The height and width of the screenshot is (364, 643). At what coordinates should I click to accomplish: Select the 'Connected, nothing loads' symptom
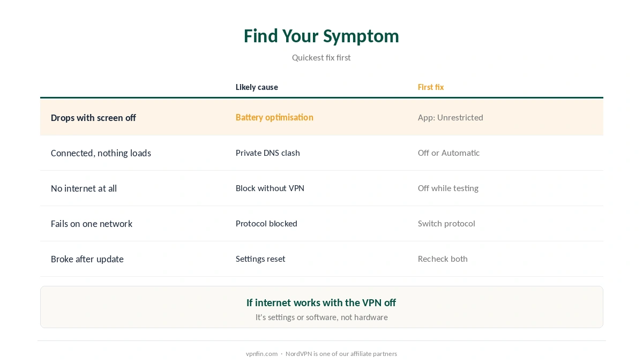coord(101,153)
